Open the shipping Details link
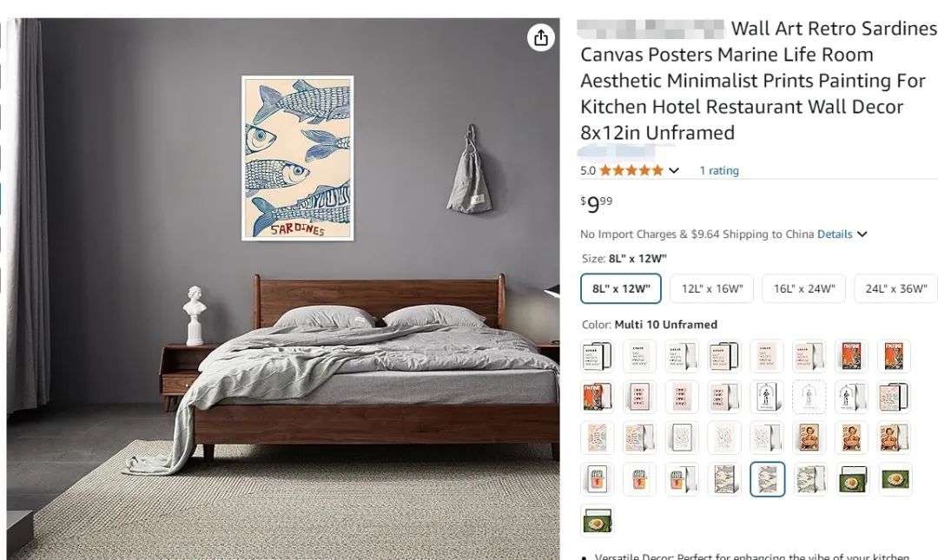938x560 pixels. point(835,234)
